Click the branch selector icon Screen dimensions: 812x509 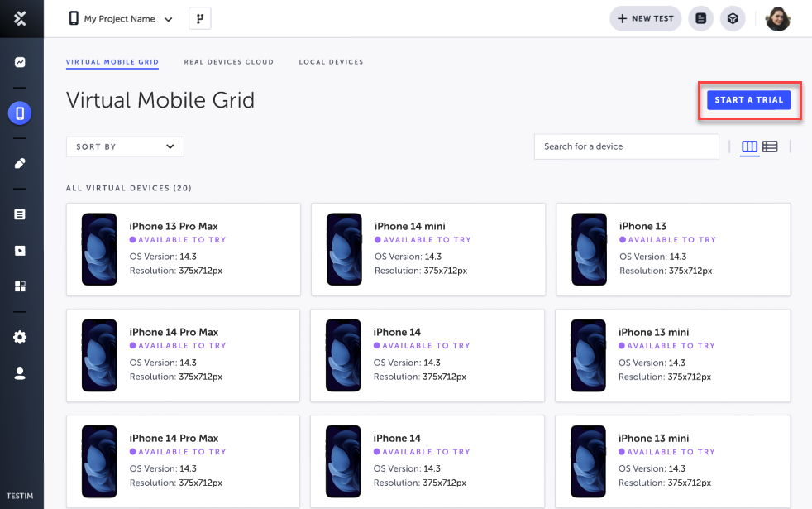click(200, 19)
